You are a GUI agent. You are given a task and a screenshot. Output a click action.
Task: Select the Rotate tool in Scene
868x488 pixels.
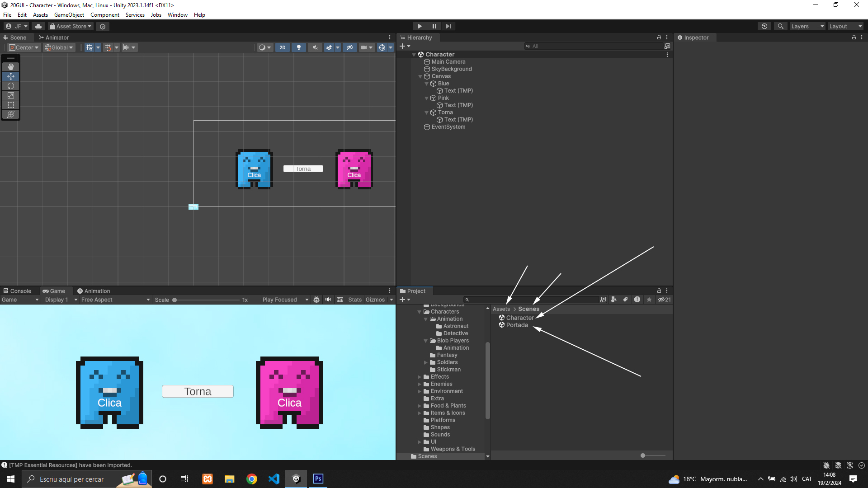(x=11, y=86)
